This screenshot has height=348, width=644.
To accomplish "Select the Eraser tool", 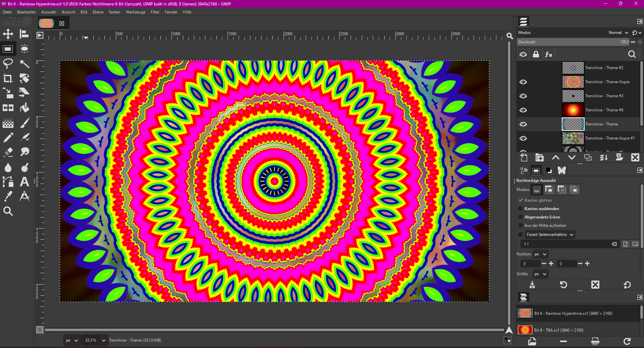I will [x=8, y=152].
